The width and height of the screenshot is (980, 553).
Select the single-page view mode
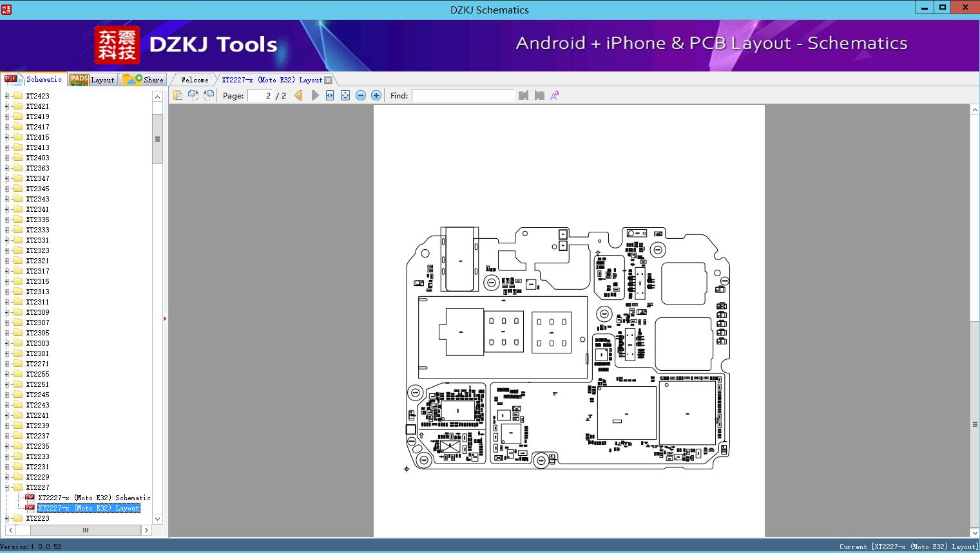coord(177,95)
